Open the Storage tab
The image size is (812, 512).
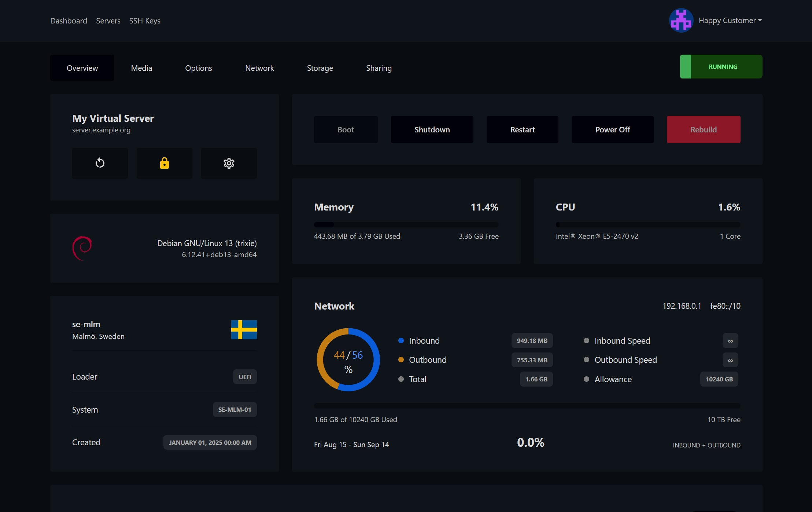point(320,68)
